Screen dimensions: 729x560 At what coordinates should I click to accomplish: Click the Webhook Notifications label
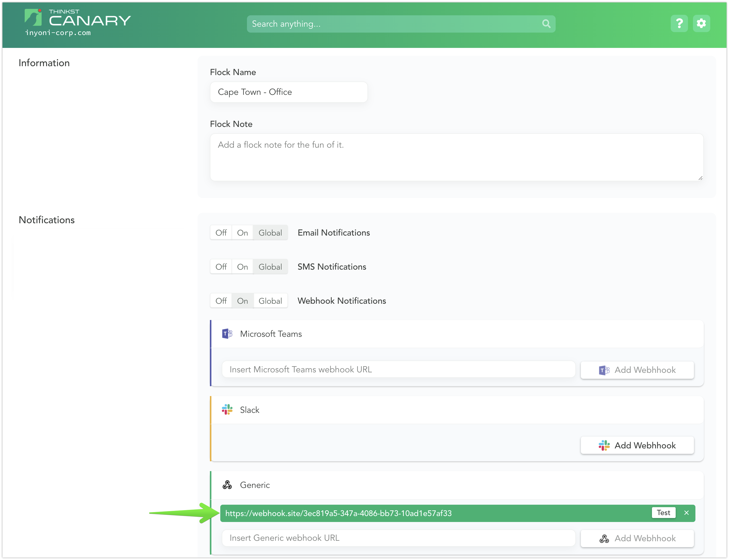click(342, 301)
